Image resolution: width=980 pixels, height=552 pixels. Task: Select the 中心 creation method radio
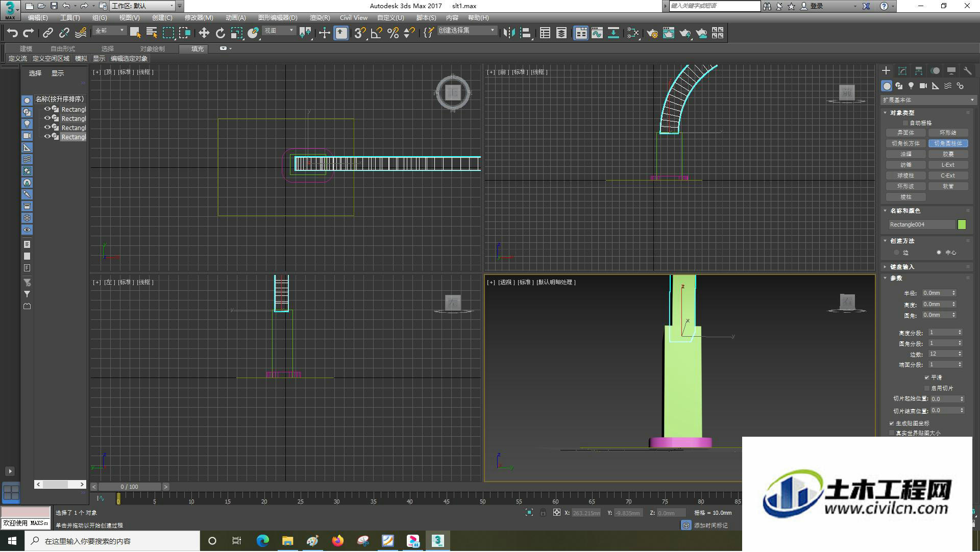click(939, 253)
